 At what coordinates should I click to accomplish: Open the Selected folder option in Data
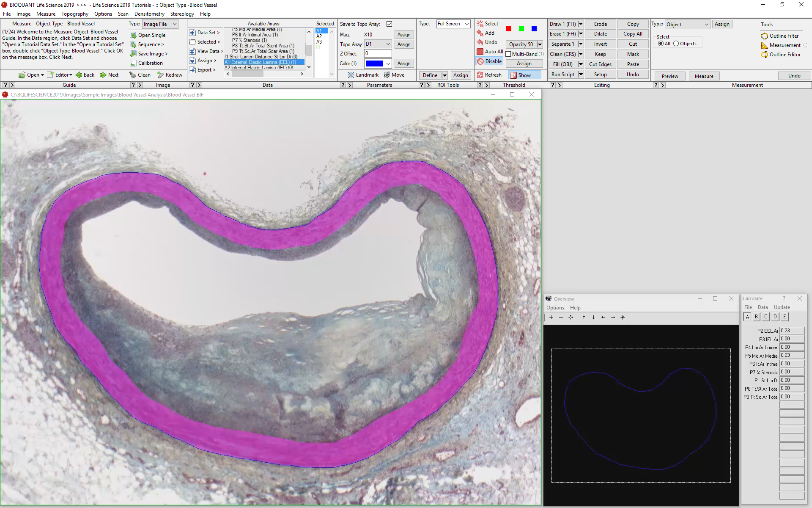click(205, 42)
